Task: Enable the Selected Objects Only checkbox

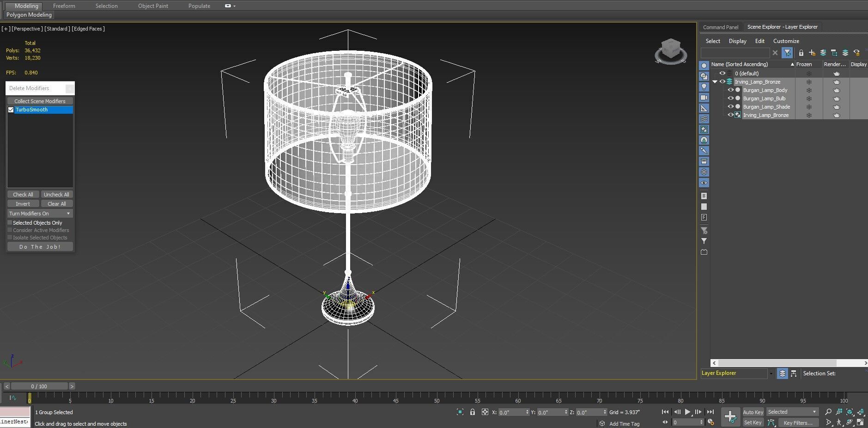Action: (x=10, y=223)
